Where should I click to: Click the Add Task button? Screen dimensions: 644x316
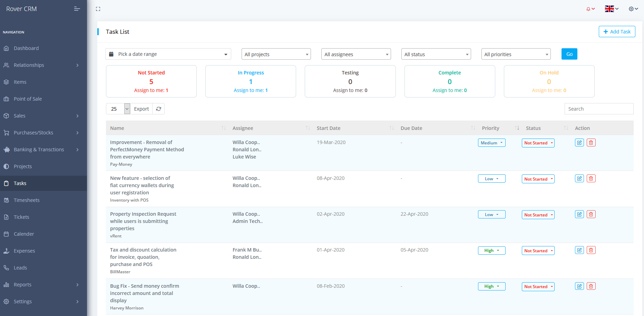617,32
